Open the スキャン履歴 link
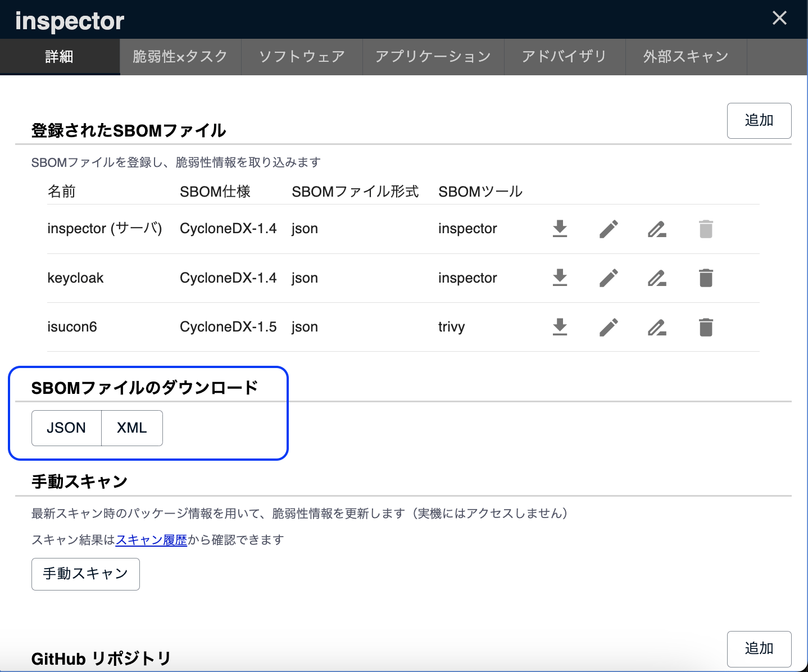Viewport: 808px width, 672px height. click(x=151, y=540)
